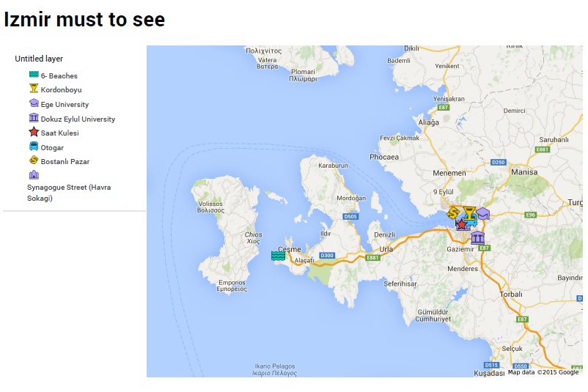Click the Manisa city label on map
This screenshot has width=588, height=392.
tap(524, 172)
